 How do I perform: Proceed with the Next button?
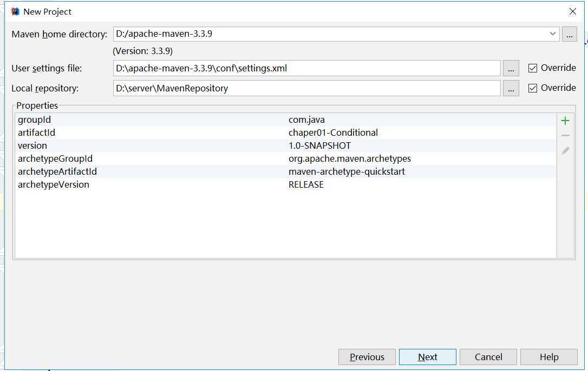tap(428, 357)
